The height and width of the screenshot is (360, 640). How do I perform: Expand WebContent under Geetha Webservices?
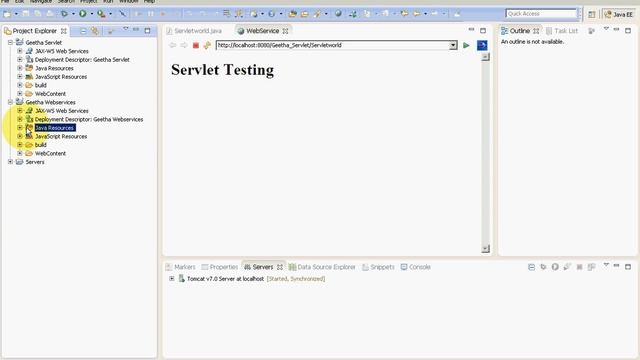(x=20, y=153)
